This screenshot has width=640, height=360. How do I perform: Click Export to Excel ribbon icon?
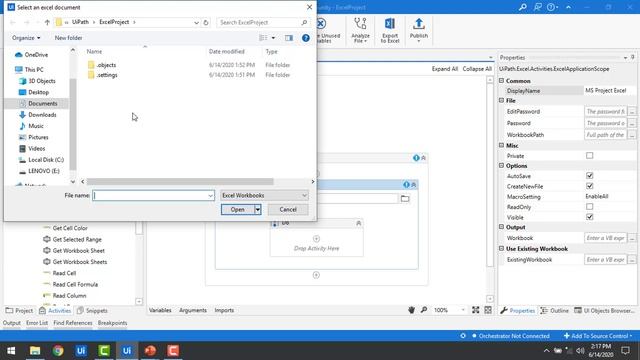(390, 24)
